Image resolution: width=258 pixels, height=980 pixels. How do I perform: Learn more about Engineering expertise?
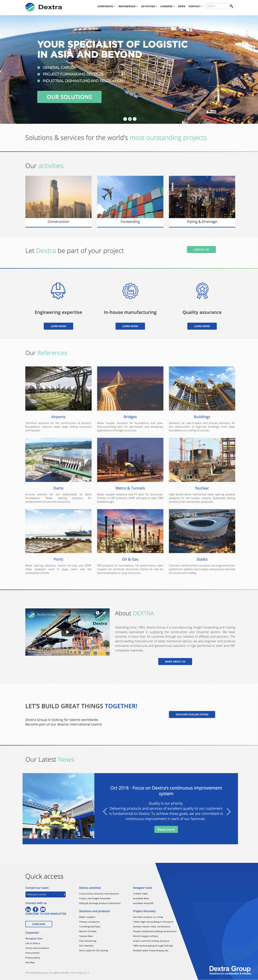pyautogui.click(x=58, y=326)
